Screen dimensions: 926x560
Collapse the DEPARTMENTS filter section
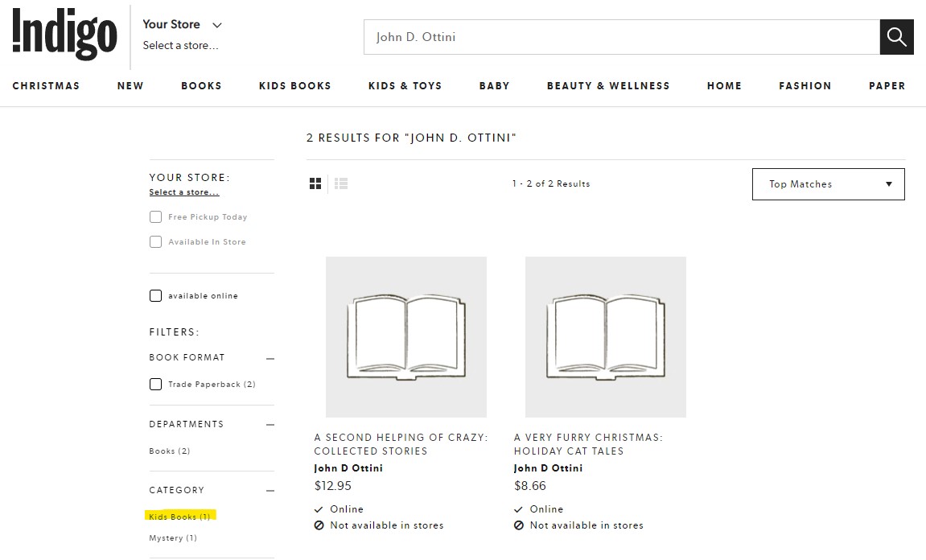point(270,424)
